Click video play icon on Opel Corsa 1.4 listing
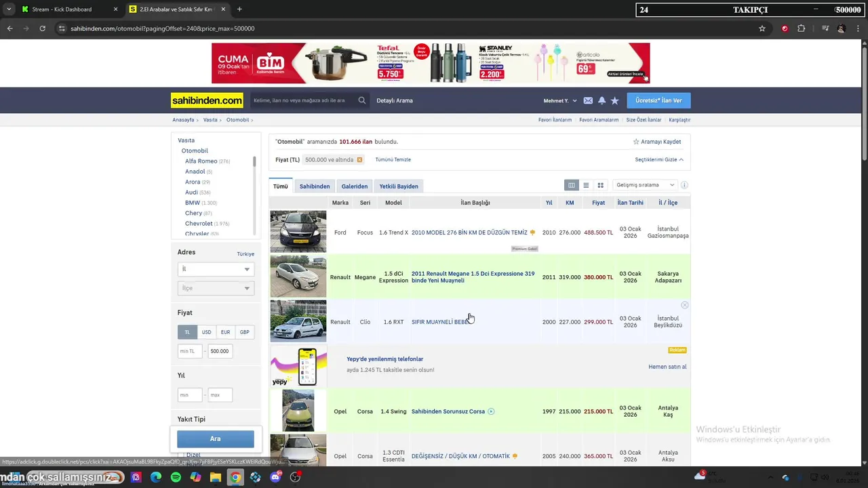 coord(491,411)
